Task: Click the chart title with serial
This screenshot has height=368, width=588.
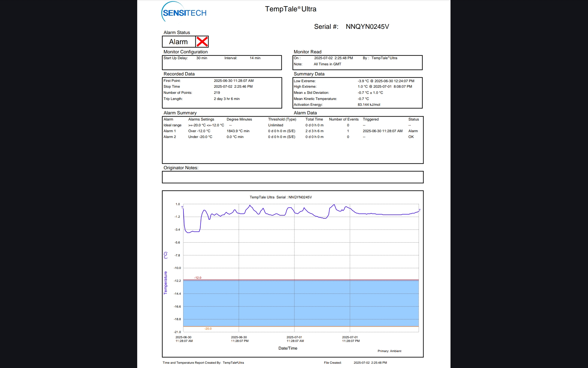Action: tap(281, 197)
